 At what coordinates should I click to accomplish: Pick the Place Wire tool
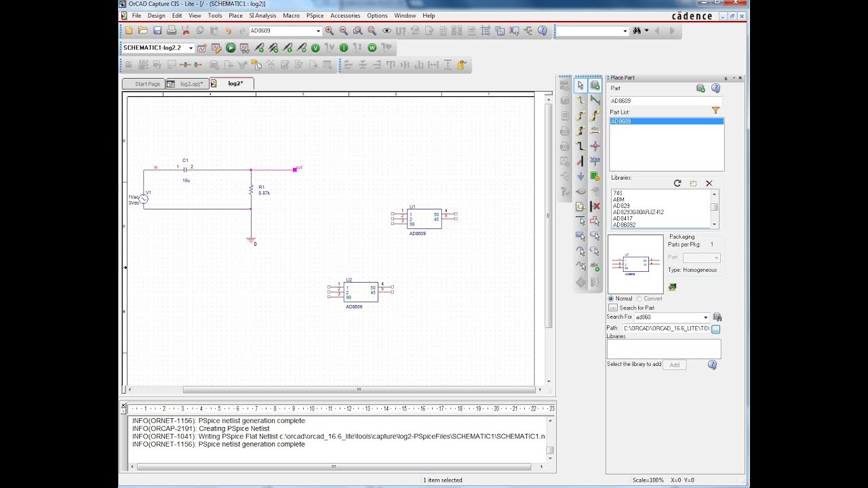point(580,100)
